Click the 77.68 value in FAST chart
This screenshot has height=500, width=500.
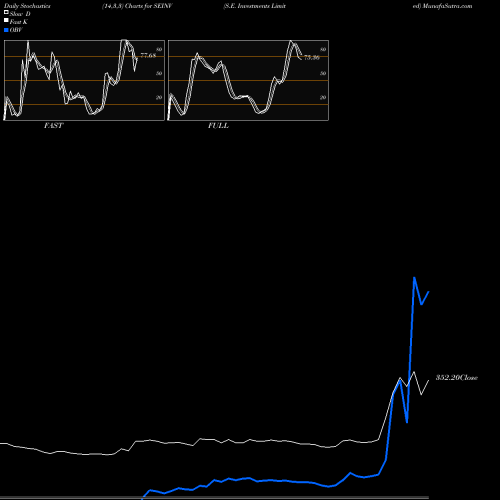point(148,55)
